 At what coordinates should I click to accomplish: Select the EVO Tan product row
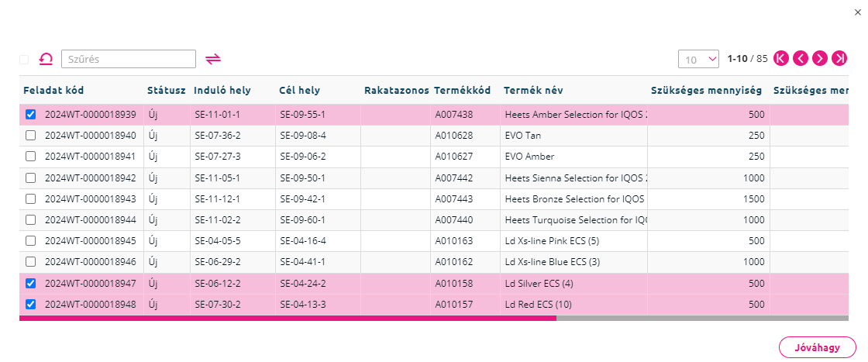[434, 136]
